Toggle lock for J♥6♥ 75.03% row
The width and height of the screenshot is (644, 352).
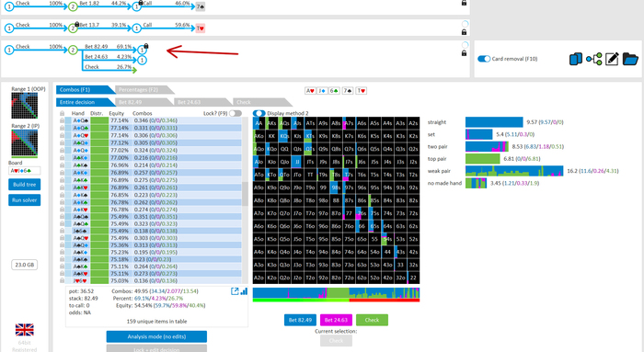[x=62, y=280]
